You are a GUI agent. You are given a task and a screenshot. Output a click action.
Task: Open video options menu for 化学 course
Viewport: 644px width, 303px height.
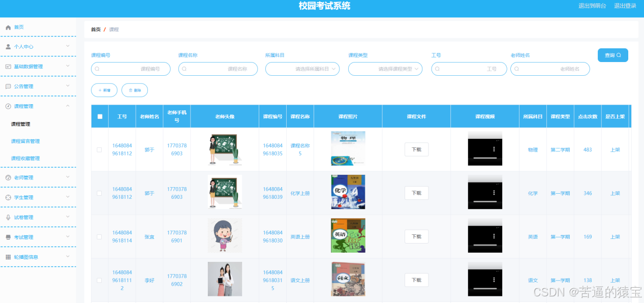pyautogui.click(x=494, y=193)
